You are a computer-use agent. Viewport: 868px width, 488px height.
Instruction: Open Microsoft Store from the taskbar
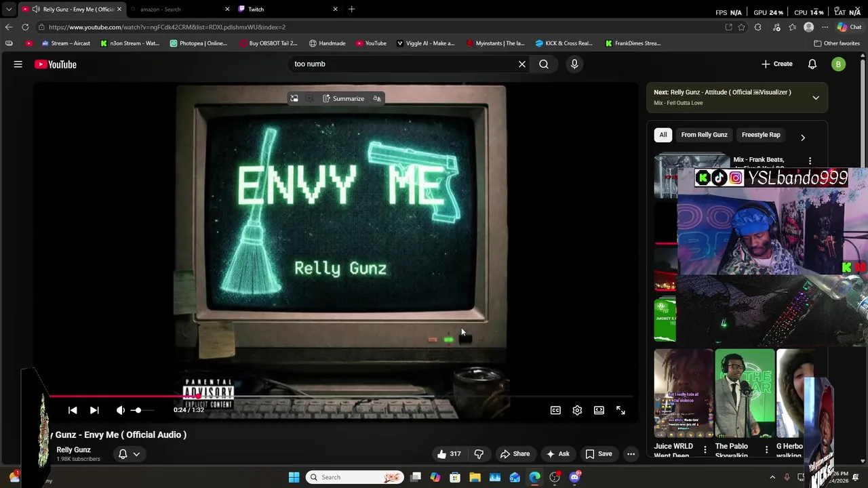tap(455, 477)
